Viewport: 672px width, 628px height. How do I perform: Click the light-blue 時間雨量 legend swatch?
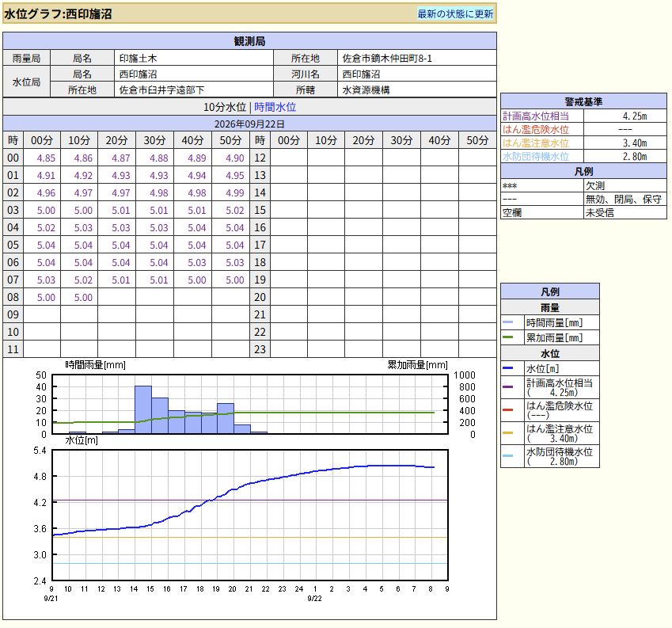(507, 322)
